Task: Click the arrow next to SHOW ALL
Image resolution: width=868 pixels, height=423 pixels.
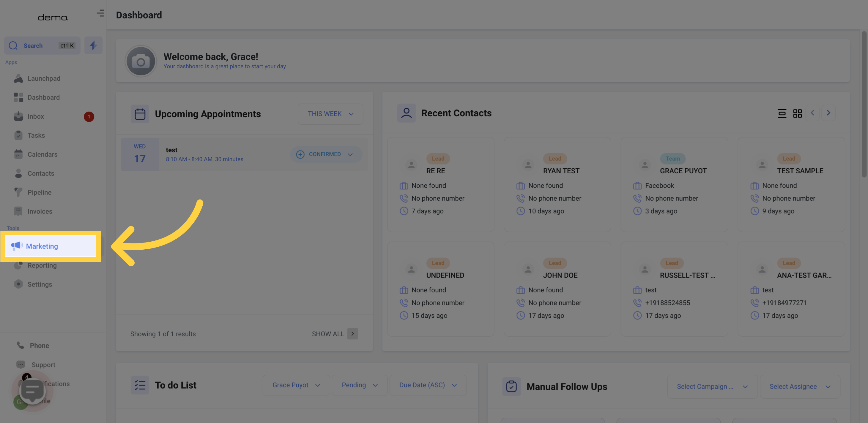Action: pos(352,334)
